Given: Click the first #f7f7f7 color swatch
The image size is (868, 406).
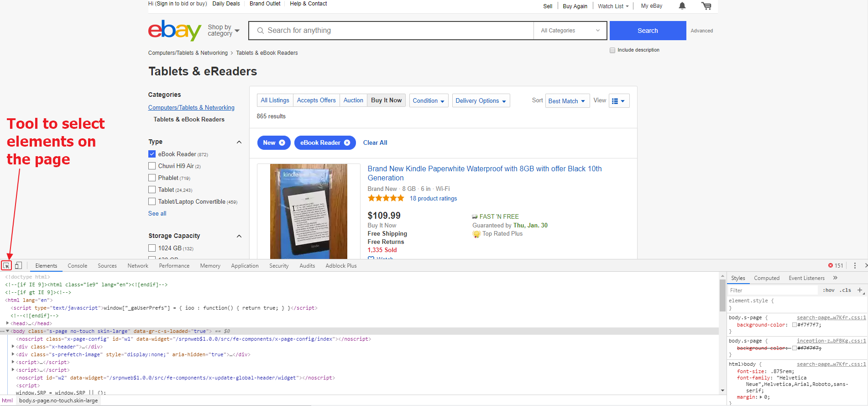Looking at the screenshot, I should [794, 325].
